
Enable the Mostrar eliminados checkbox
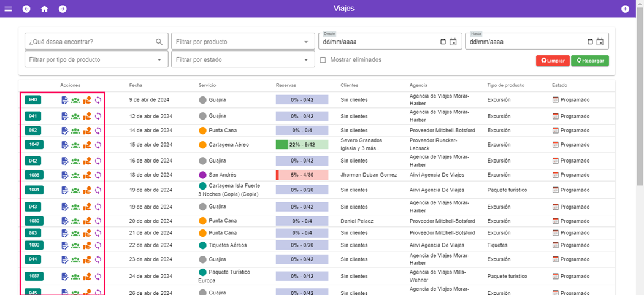click(323, 60)
